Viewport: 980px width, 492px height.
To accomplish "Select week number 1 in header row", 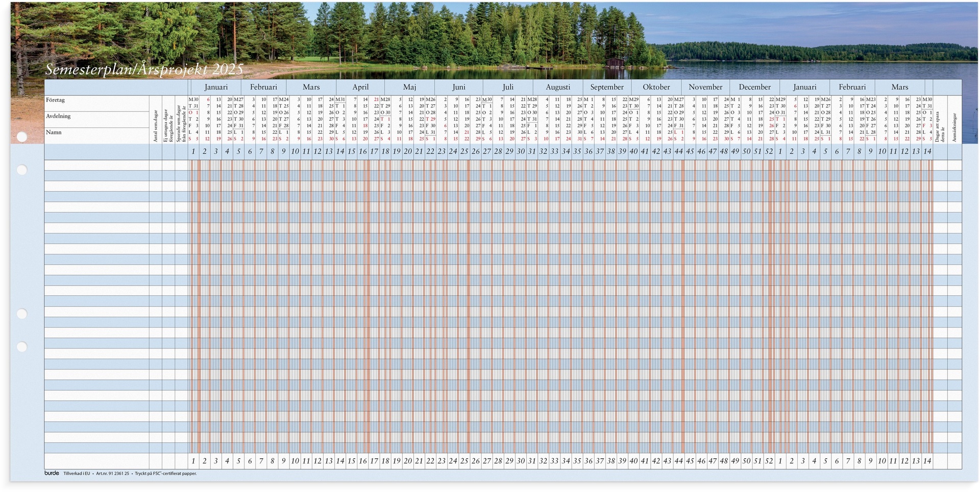I will pos(193,151).
